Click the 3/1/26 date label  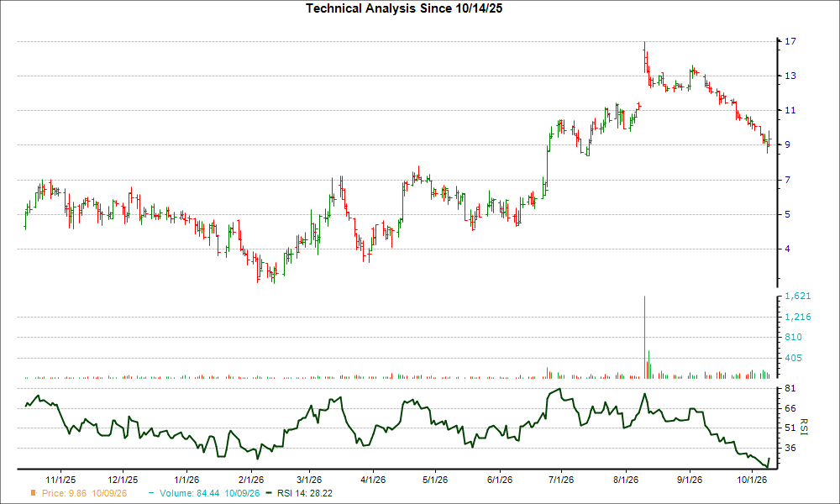(x=308, y=480)
